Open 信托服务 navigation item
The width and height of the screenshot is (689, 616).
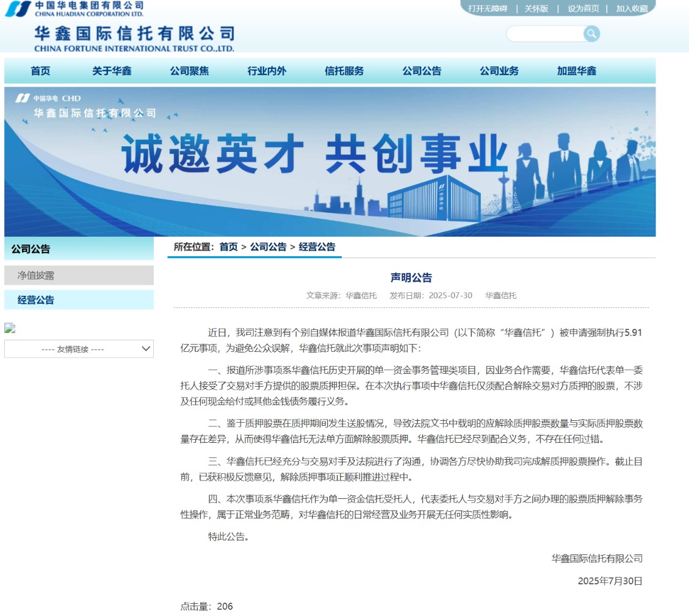tap(344, 71)
